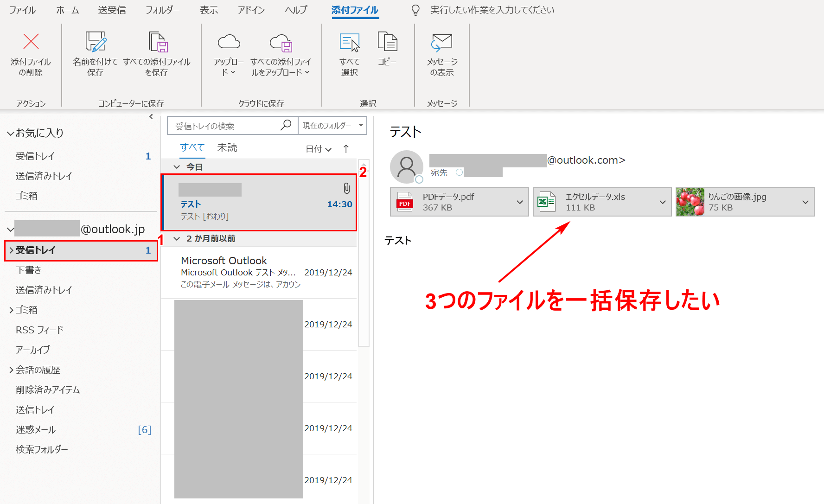Open the 迷惑メール folder
The width and height of the screenshot is (824, 504).
[36, 430]
